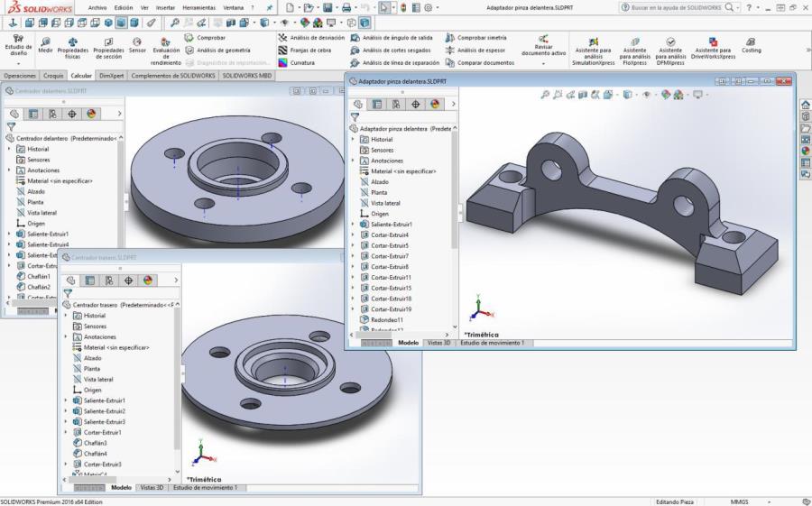The image size is (812, 506).
Task: Switch to the Croquis tab
Action: (53, 76)
